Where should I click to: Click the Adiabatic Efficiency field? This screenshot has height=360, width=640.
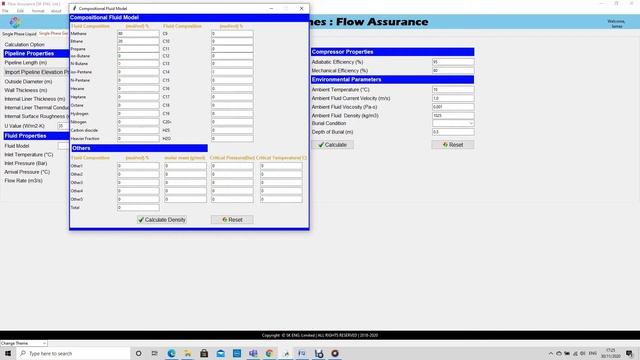pos(453,62)
